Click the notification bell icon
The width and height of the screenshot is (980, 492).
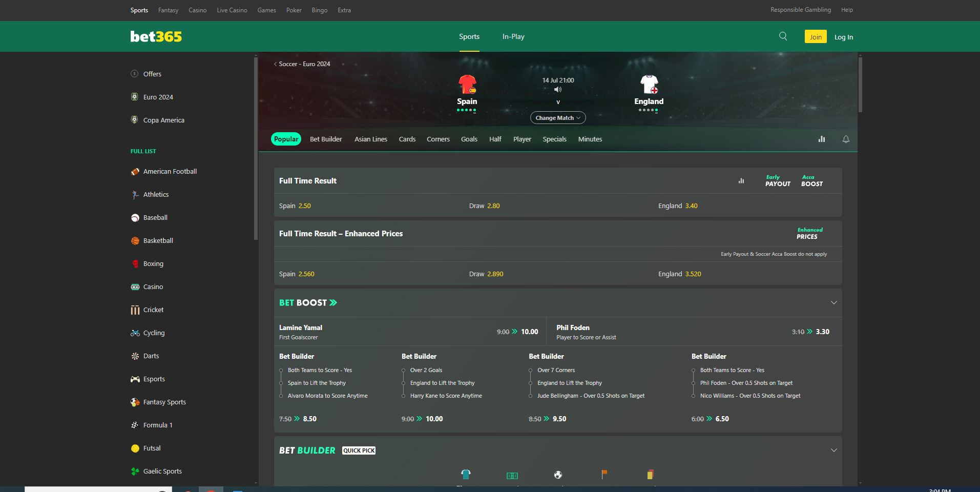click(x=846, y=139)
